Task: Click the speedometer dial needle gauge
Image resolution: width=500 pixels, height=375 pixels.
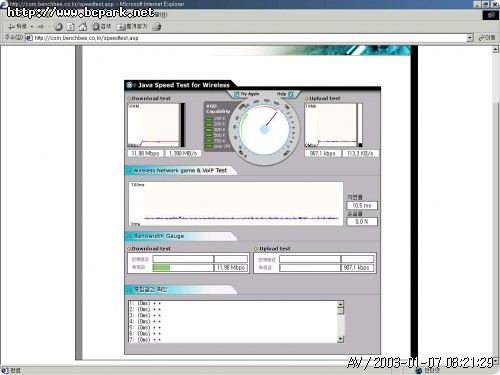Action: 264,129
